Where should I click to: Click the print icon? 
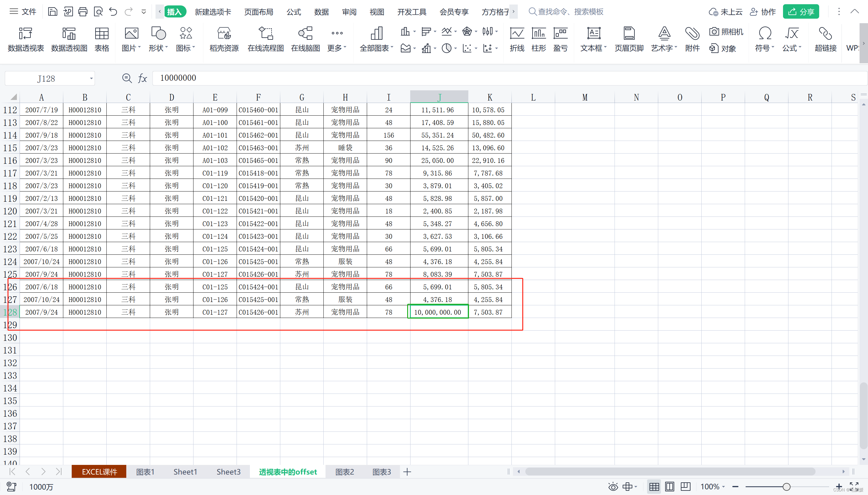[83, 12]
